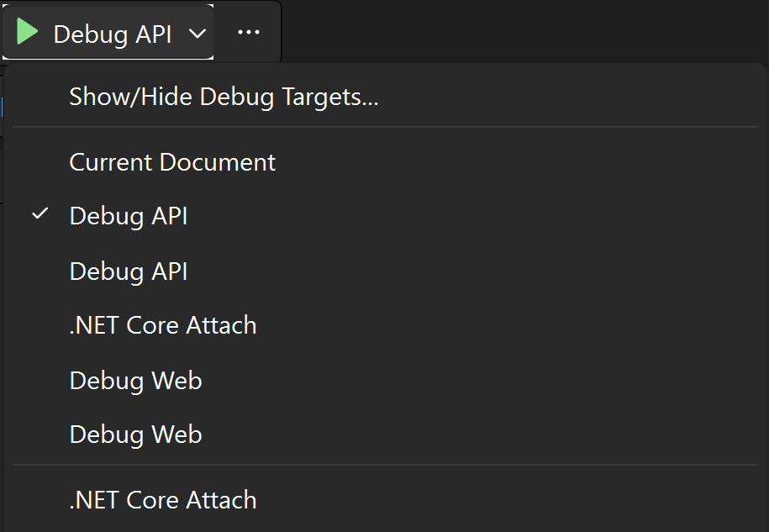Select Show/Hide Debug Targets entry
The image size is (769, 532).
pyautogui.click(x=223, y=96)
